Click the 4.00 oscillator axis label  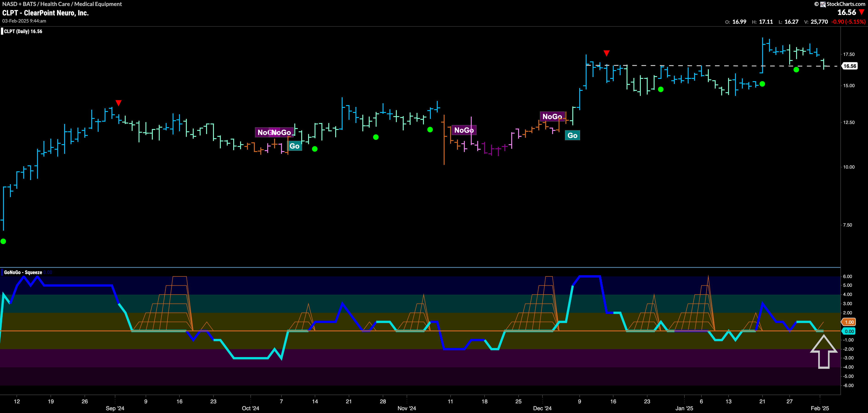coord(848,294)
